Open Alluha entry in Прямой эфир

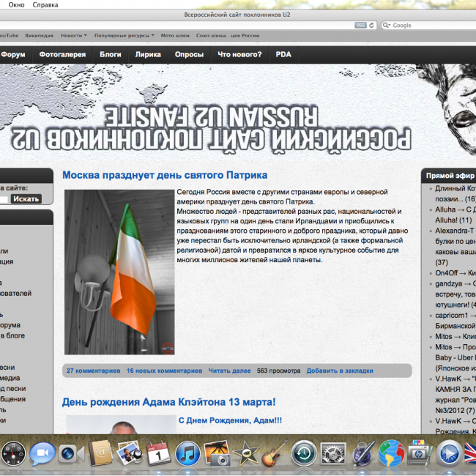(x=455, y=215)
